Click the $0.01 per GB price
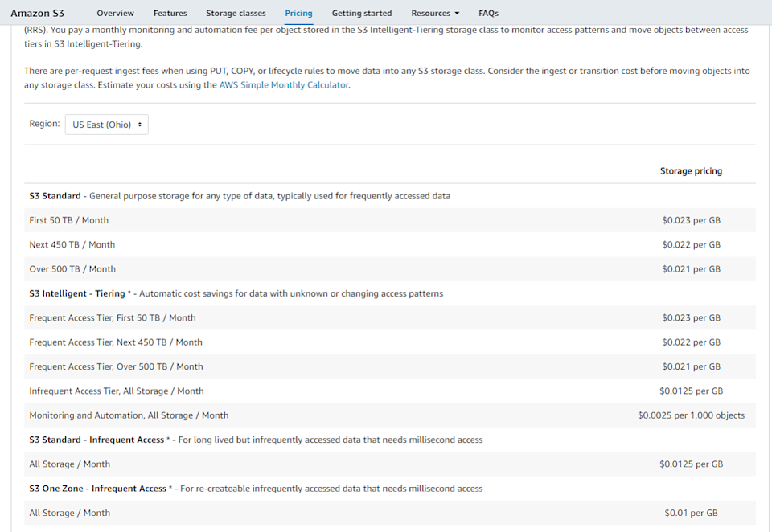 [x=691, y=513]
